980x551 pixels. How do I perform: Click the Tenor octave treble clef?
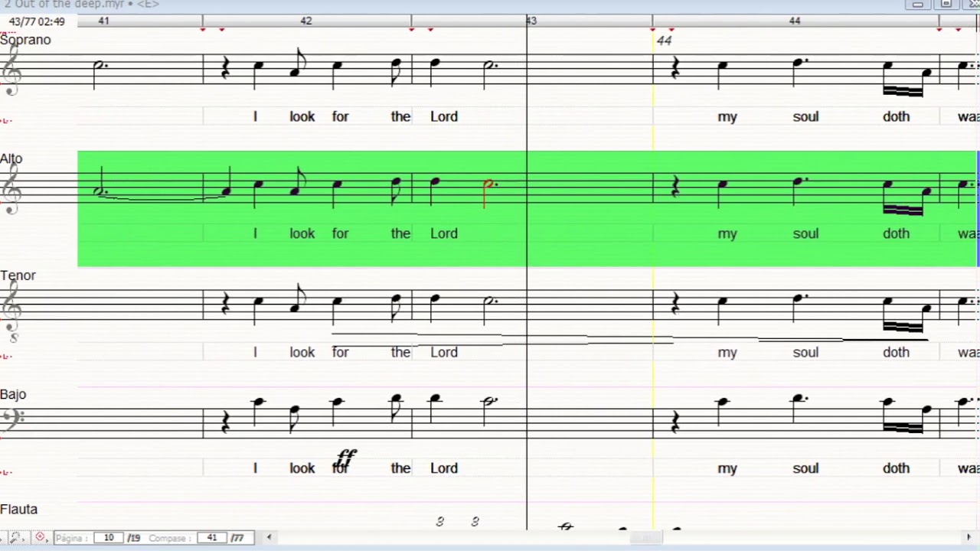pyautogui.click(x=11, y=309)
